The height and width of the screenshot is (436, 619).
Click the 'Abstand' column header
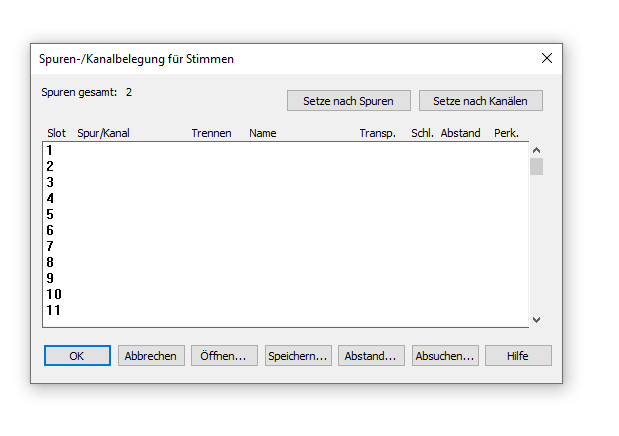(x=460, y=133)
